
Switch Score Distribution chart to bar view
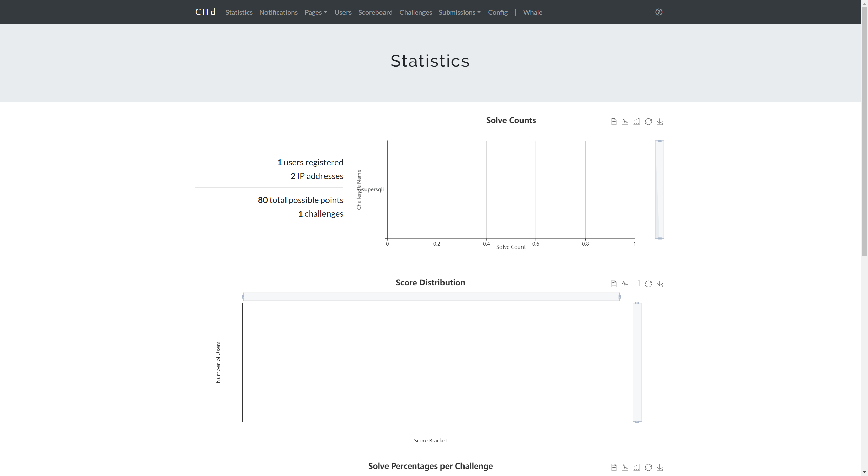(636, 284)
